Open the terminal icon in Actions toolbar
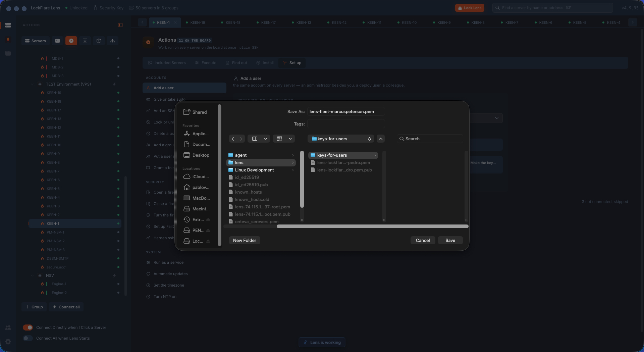The image size is (644, 352). [x=58, y=41]
